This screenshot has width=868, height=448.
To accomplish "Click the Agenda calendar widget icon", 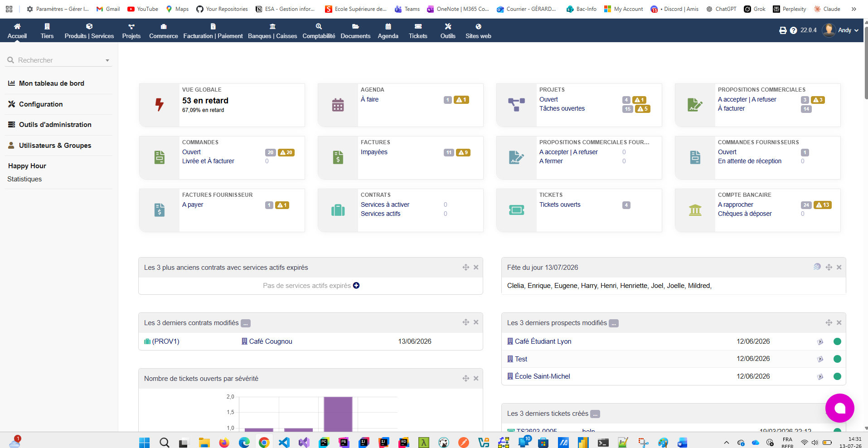I will click(x=338, y=105).
